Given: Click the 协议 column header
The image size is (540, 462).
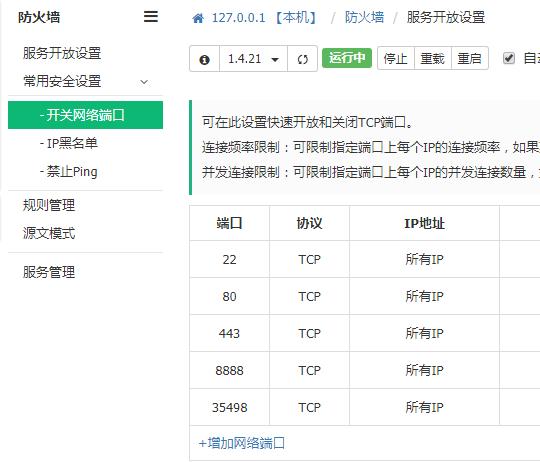Looking at the screenshot, I should [x=309, y=223].
